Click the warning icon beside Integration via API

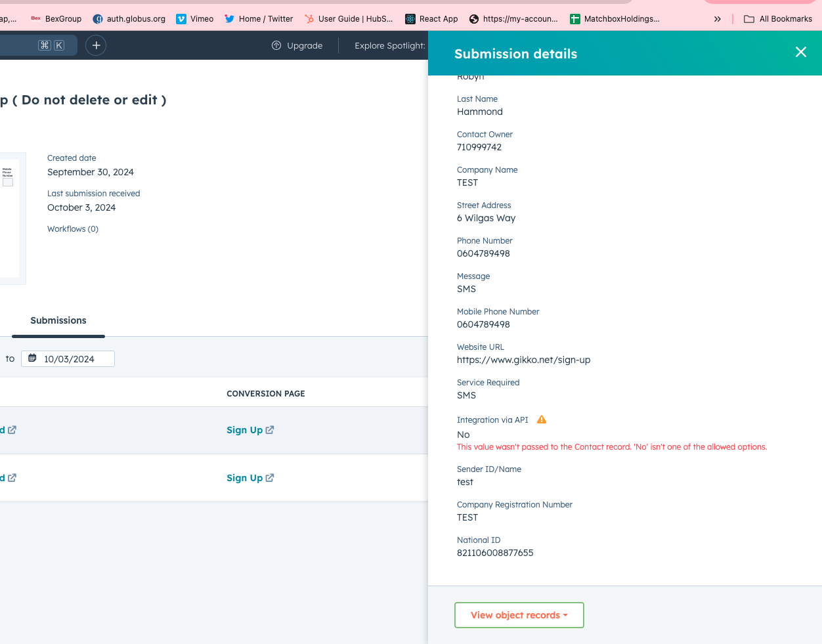[542, 419]
